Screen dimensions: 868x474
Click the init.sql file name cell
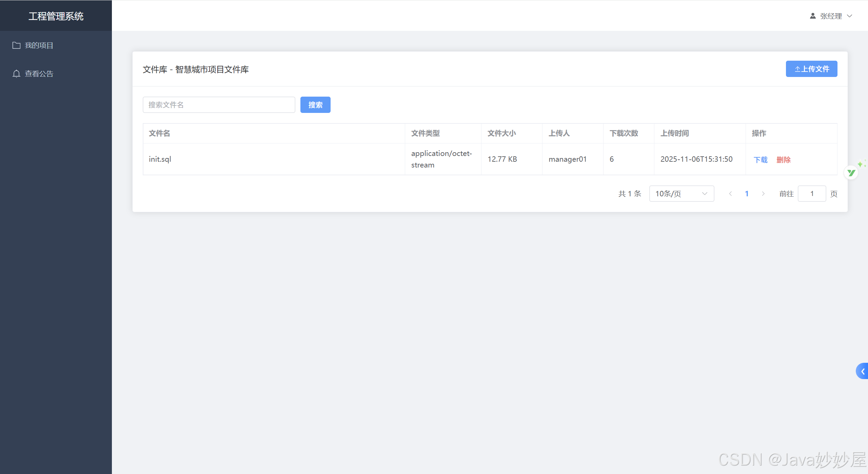point(274,159)
